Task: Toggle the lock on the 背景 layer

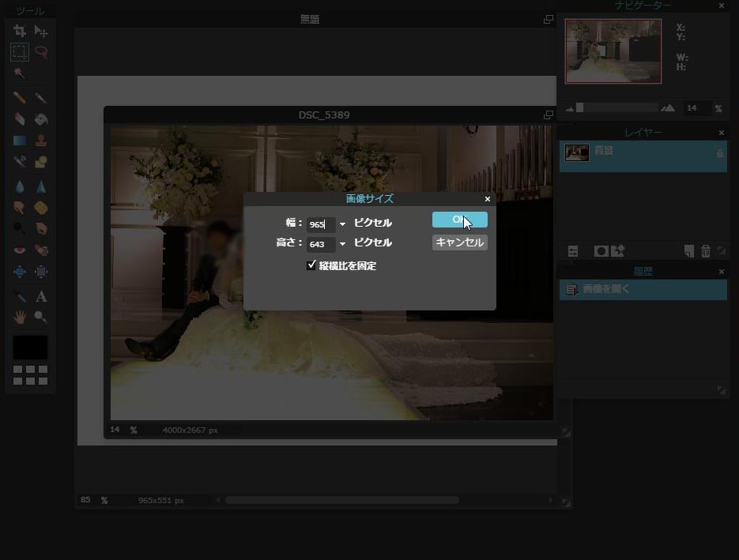Action: coord(719,153)
